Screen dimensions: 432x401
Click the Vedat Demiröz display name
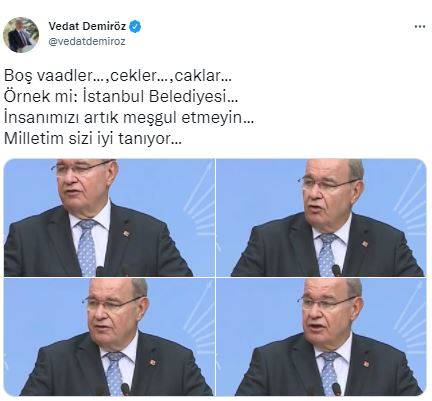(87, 26)
